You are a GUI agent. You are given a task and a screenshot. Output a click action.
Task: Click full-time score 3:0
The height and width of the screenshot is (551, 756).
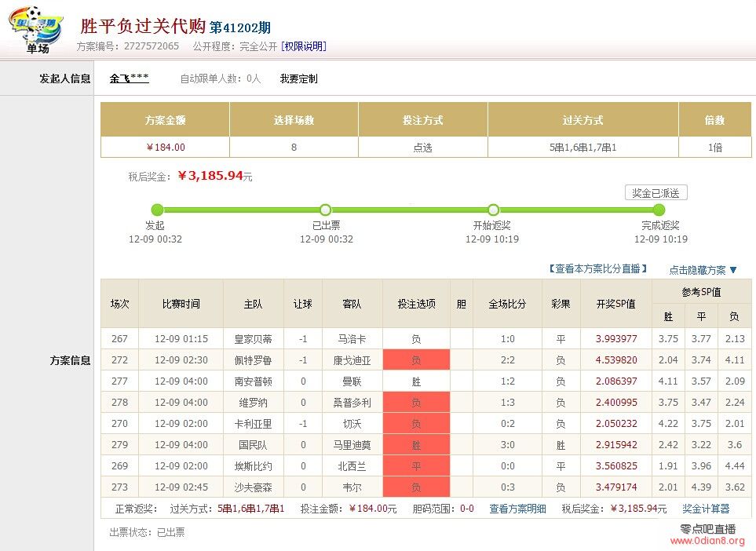tap(508, 445)
